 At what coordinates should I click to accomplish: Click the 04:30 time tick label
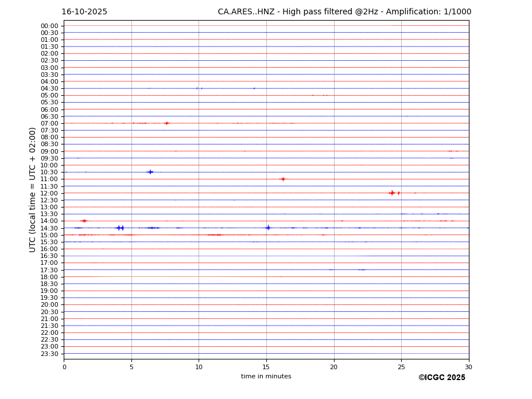point(49,88)
